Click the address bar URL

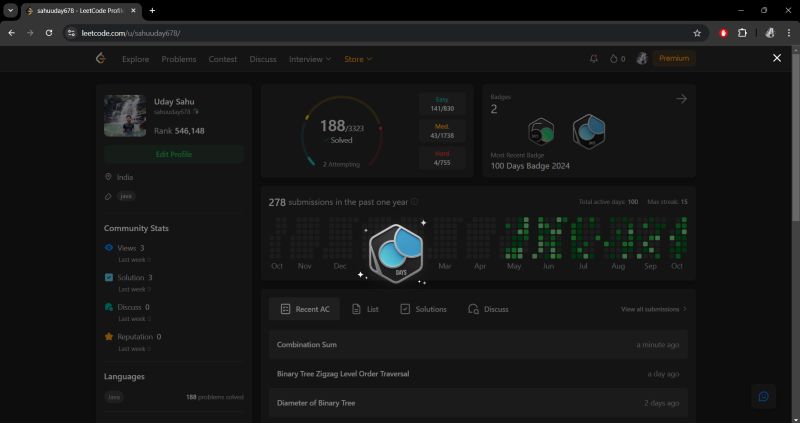(131, 33)
